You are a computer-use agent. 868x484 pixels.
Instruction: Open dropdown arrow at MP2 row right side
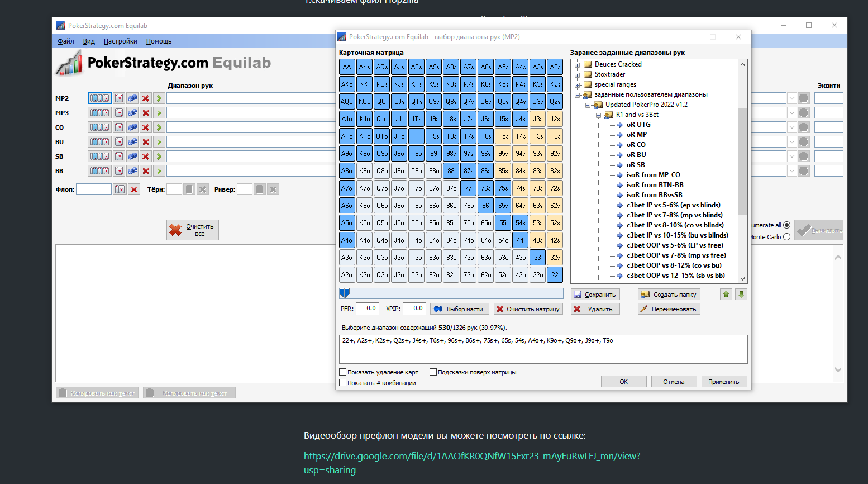792,98
